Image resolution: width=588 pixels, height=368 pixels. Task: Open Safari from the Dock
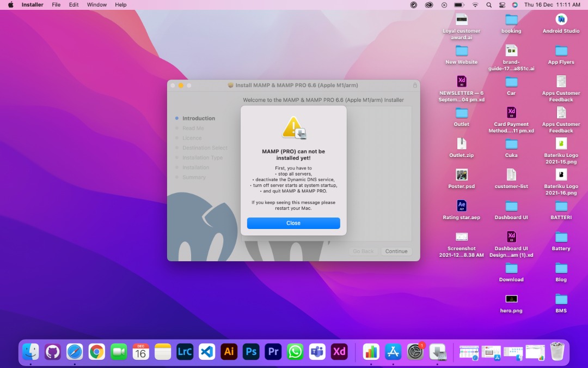tap(75, 352)
